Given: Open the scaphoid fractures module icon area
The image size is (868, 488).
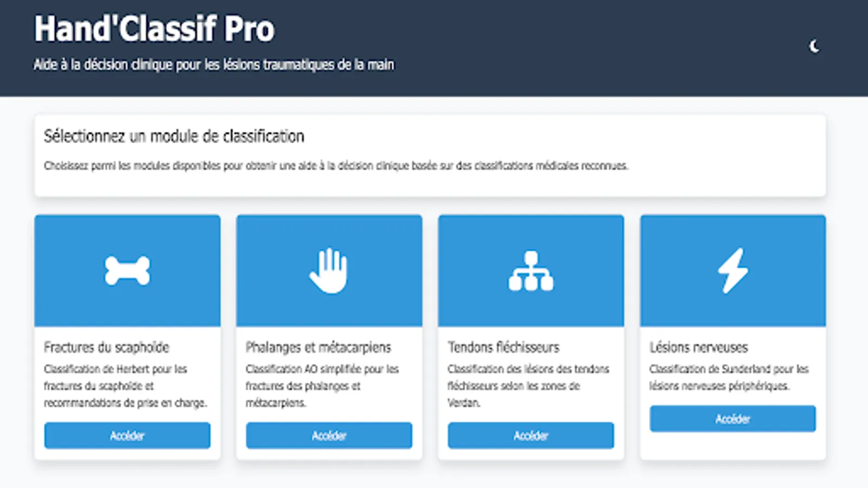Looking at the screenshot, I should 127,269.
